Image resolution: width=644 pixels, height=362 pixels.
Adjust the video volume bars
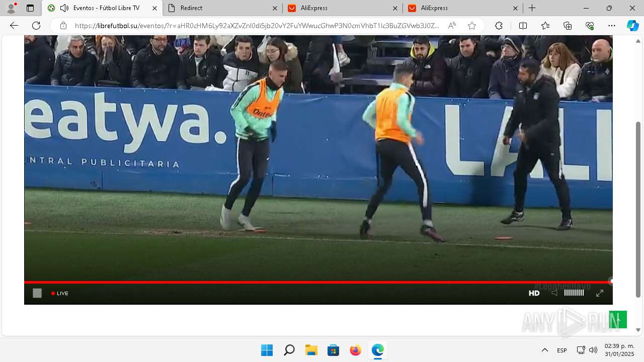click(x=574, y=293)
